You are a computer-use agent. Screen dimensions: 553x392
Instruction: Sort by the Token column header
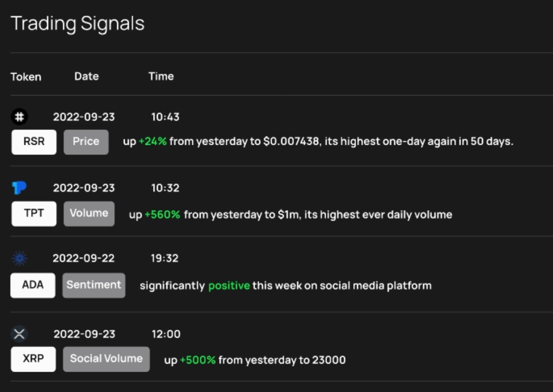pos(26,77)
